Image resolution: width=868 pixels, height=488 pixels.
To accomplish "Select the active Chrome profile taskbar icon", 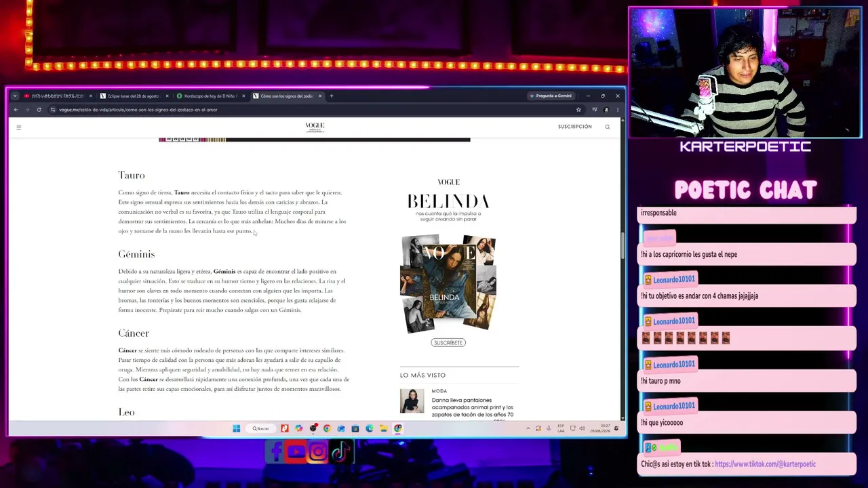I will click(x=398, y=428).
